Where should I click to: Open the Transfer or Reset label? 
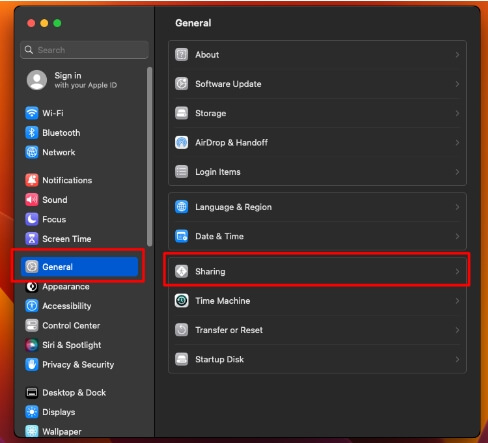click(x=229, y=330)
